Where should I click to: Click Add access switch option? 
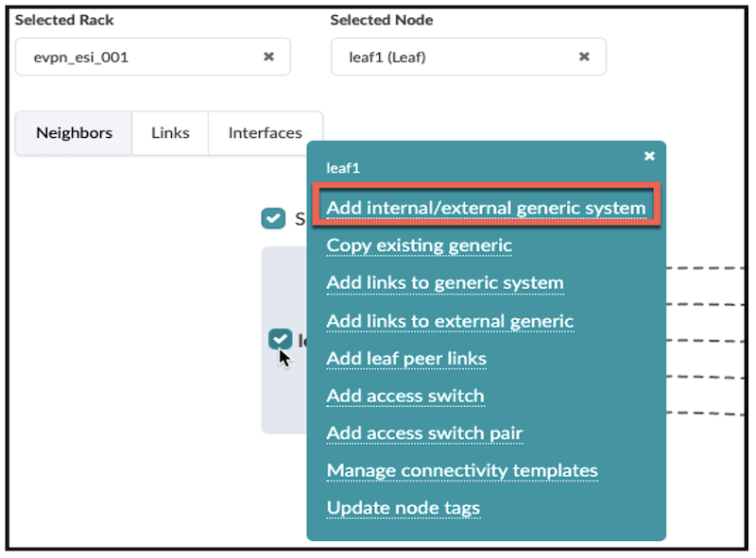[404, 396]
